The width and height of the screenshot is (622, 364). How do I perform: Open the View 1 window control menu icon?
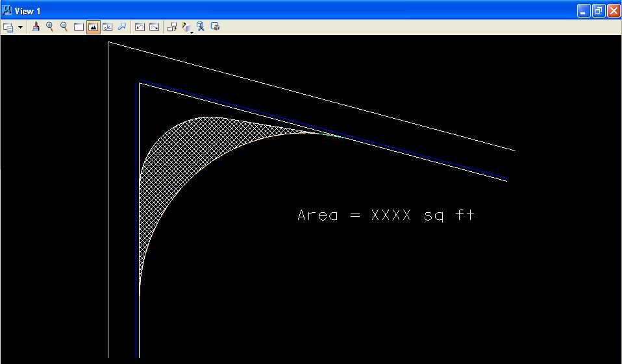(8, 10)
